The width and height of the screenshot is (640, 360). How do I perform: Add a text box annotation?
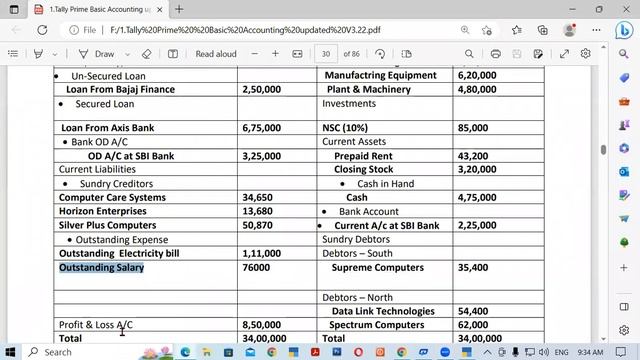point(173,54)
